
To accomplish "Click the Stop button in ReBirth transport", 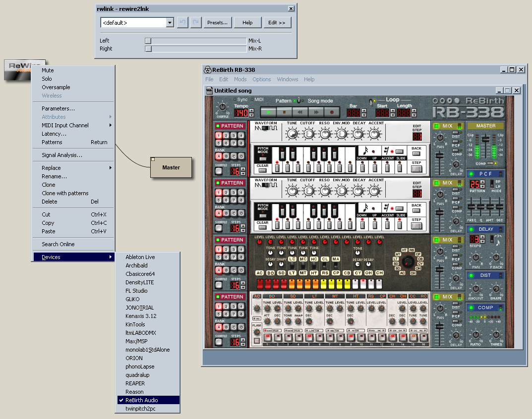I will [285, 112].
